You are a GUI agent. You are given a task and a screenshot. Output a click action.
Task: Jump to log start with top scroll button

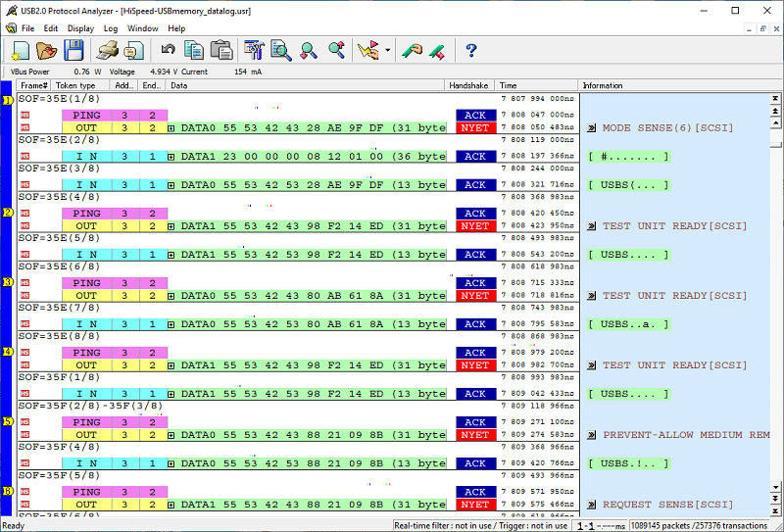pos(775,99)
